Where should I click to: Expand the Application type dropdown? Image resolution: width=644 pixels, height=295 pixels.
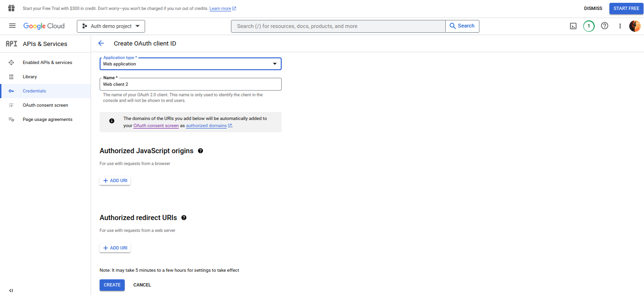coord(191,64)
